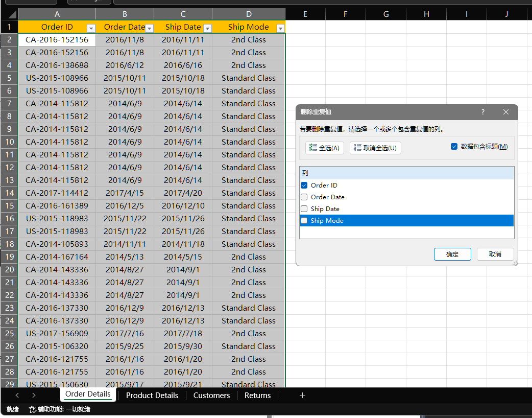Screen dimensions: 532x418
Task: Check the Ship Date column checkbox
Action: click(x=304, y=209)
